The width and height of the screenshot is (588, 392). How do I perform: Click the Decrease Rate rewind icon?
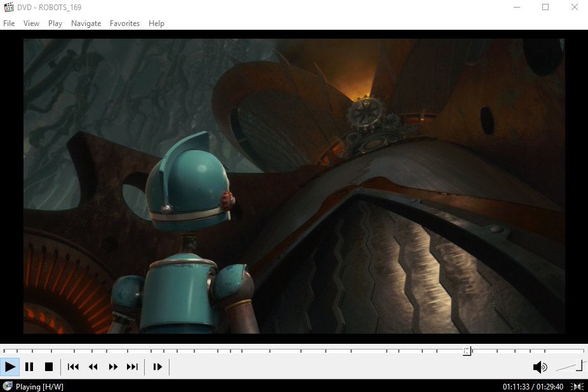pos(93,367)
